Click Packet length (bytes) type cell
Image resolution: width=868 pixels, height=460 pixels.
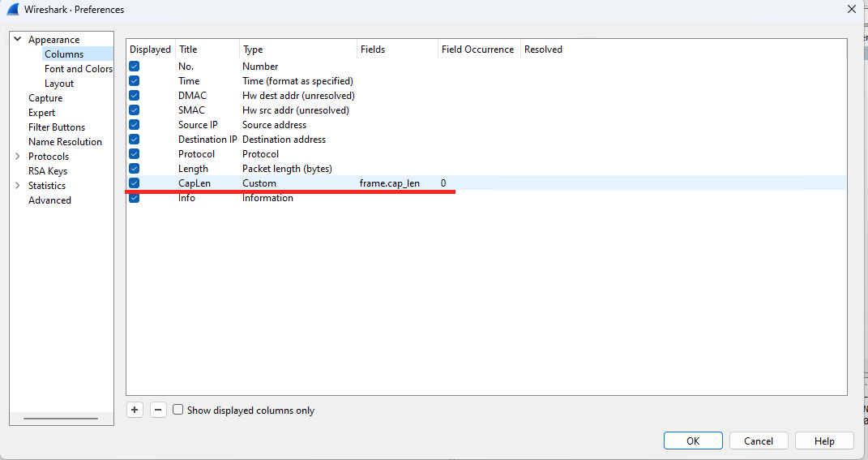(287, 169)
